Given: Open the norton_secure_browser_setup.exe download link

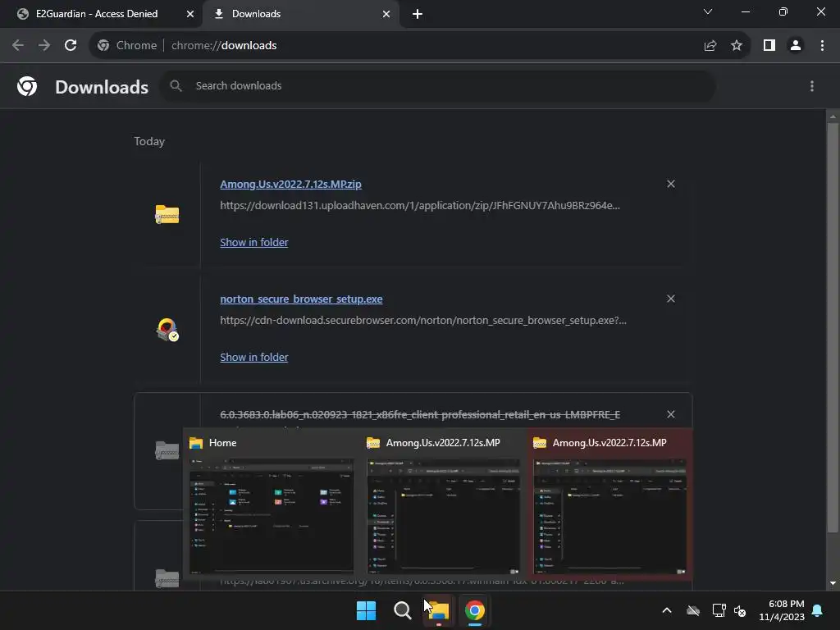Looking at the screenshot, I should click(301, 299).
